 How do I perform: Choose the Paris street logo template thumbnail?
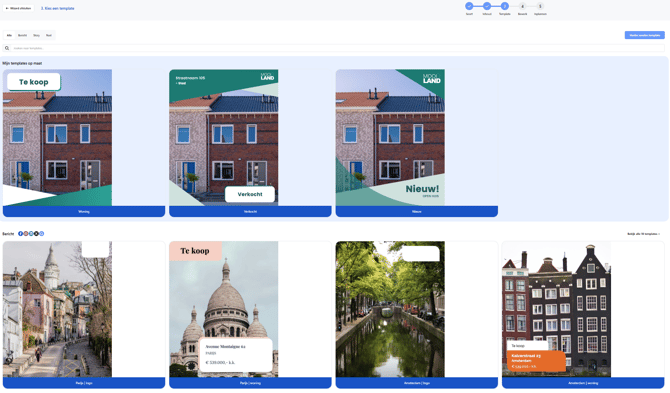[x=57, y=309]
